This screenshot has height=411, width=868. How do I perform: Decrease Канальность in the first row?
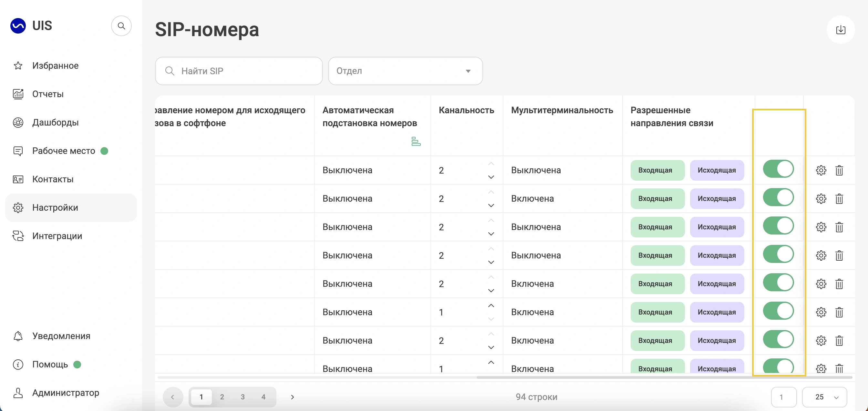491,177
